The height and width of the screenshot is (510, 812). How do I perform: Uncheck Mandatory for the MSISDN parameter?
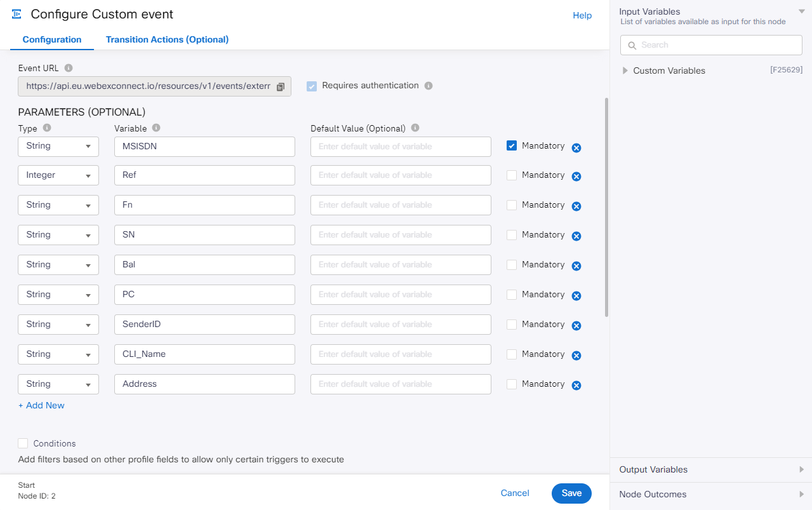(x=512, y=146)
